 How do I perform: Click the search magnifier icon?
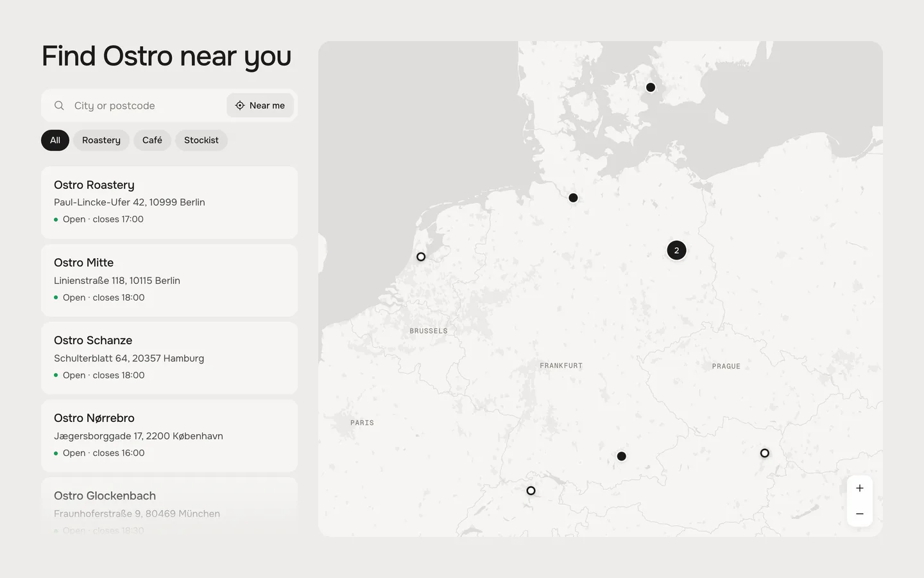coord(59,105)
